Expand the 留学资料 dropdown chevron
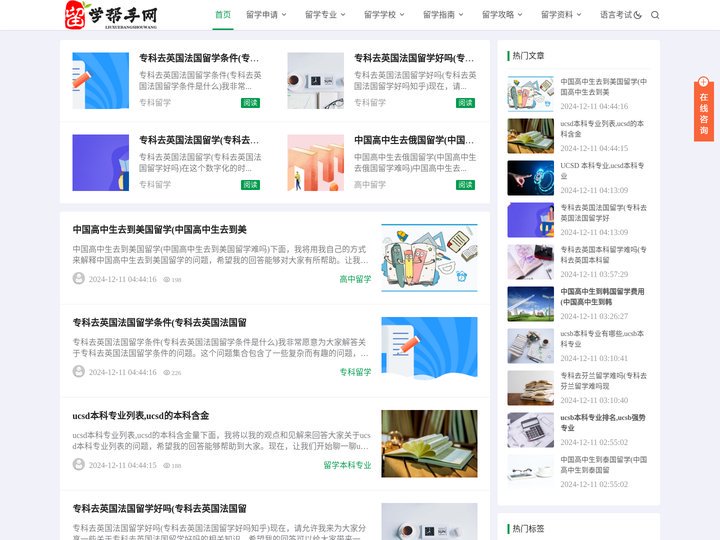The width and height of the screenshot is (720, 540). click(x=579, y=15)
